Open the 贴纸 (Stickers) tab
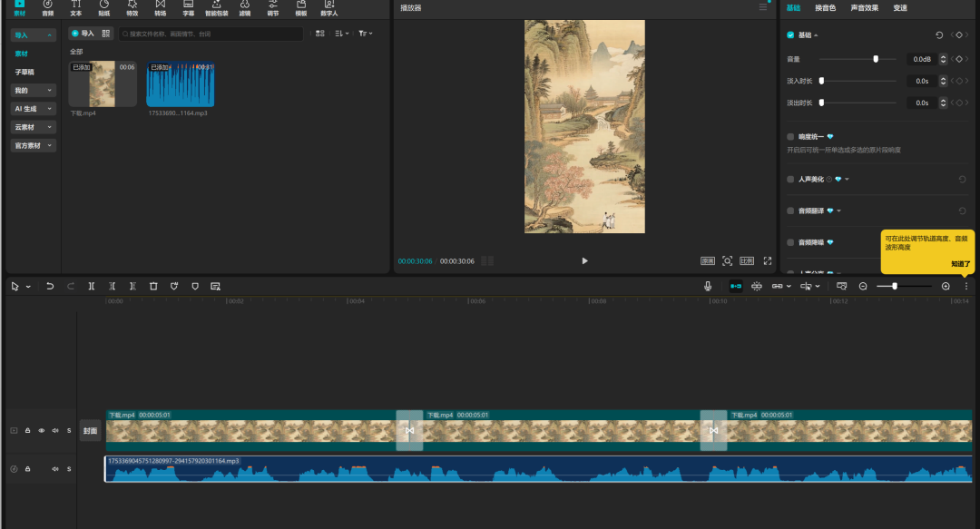The width and height of the screenshot is (980, 529). 103,7
